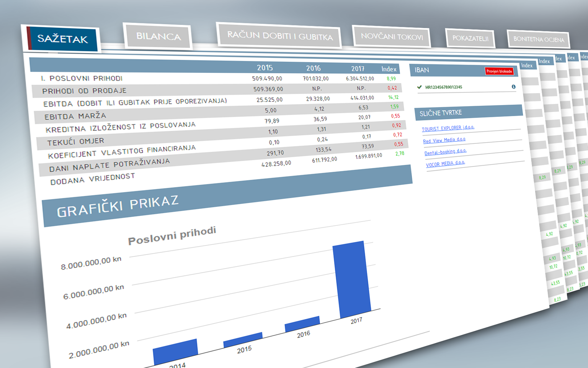The image size is (588, 368).
Task: Open the SAŽETAK tab
Action: point(62,39)
